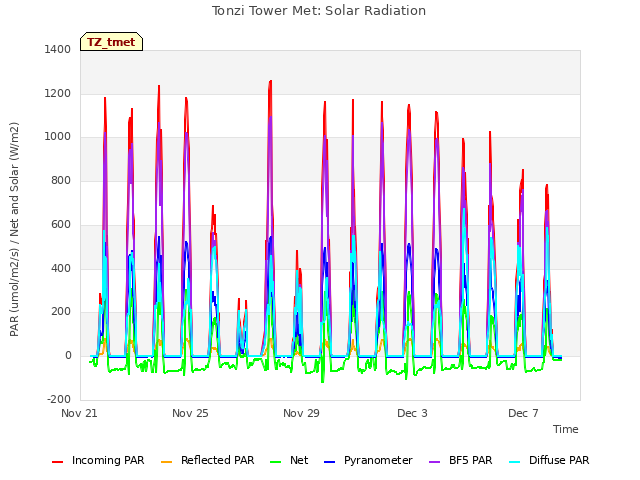The width and height of the screenshot is (640, 480).
Task: Click the PAR / Net and Solar y-axis title
Action: pos(14,229)
